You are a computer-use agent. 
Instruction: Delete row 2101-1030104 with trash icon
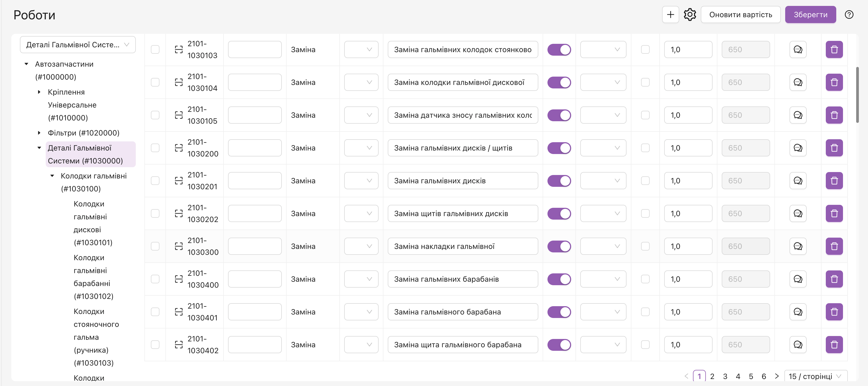[834, 83]
